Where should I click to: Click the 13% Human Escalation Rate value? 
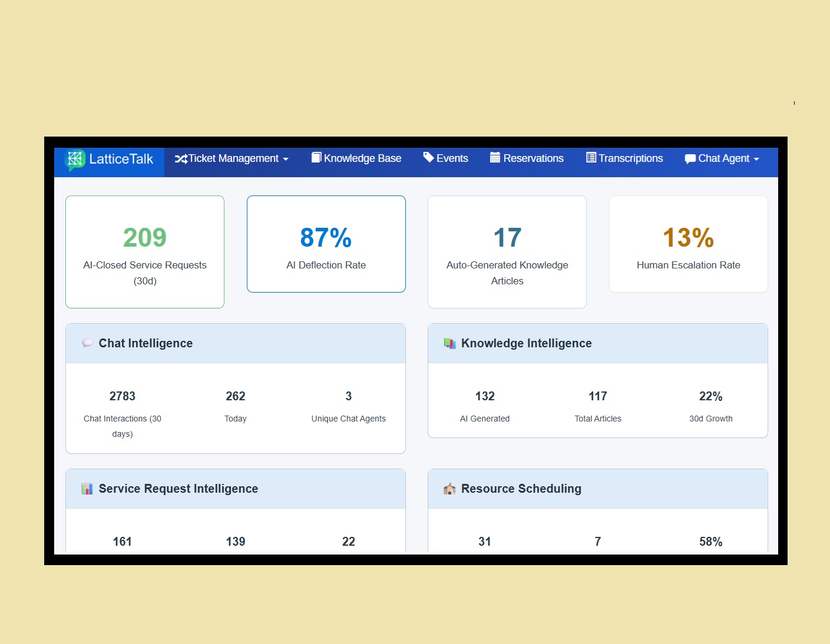(688, 237)
